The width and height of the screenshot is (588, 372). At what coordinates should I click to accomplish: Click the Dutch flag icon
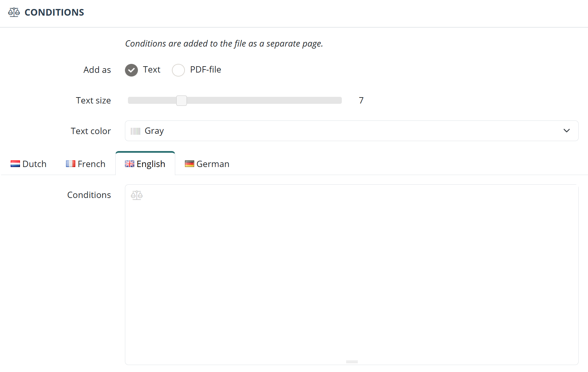[x=15, y=164]
